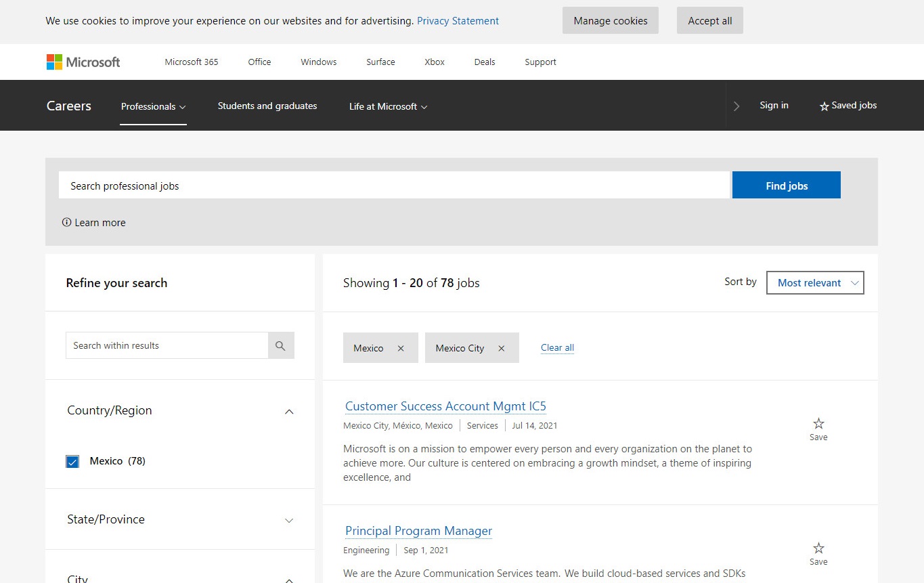Save the Customer Success Account Mgmt job
Viewport: 924px width, 583px height.
(818, 428)
